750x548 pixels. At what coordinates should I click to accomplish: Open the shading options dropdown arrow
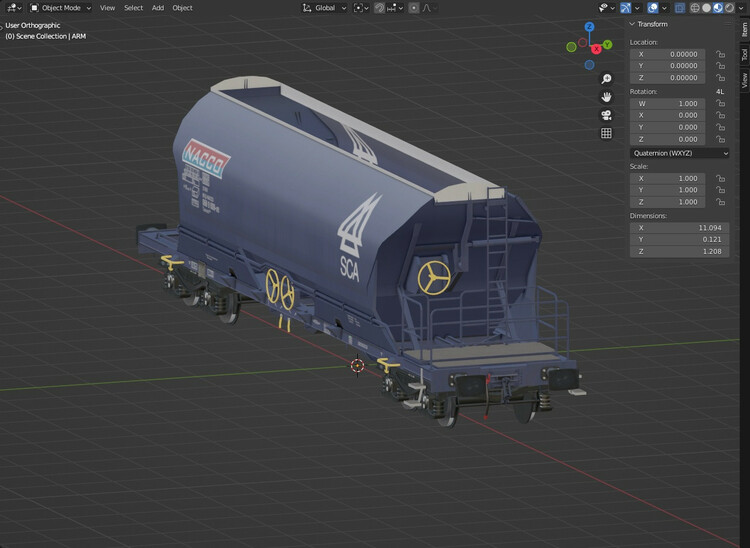point(741,8)
